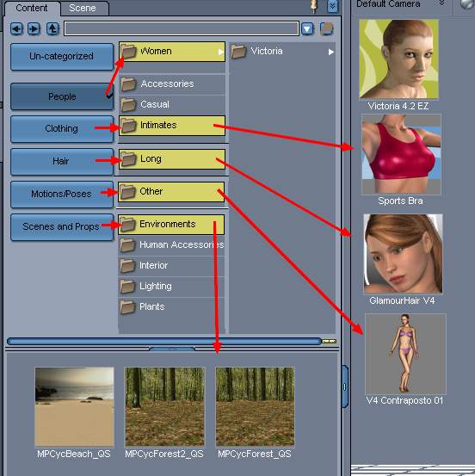Expand the Victoria folder arrow
Viewport: 475px width, 476px height.
click(330, 52)
